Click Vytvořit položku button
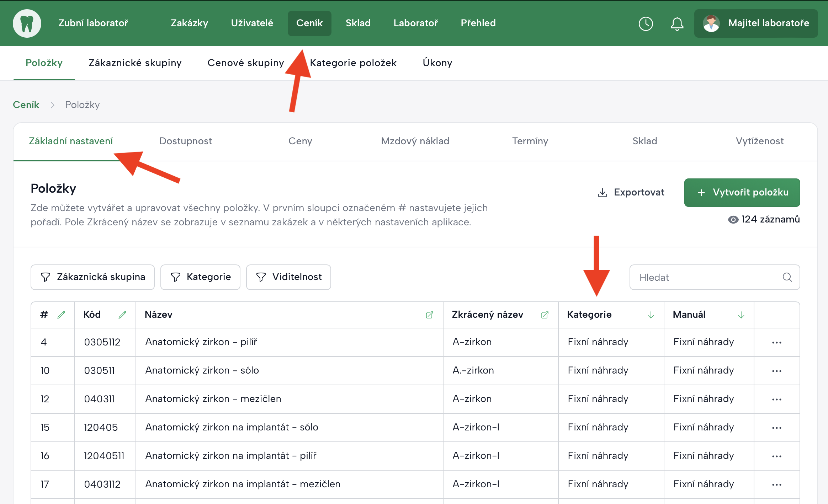 point(742,192)
